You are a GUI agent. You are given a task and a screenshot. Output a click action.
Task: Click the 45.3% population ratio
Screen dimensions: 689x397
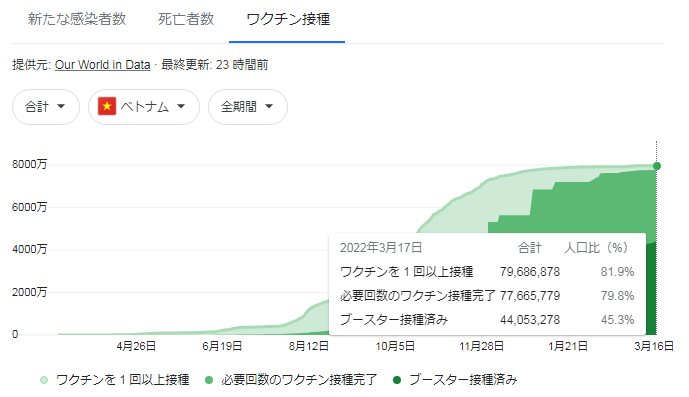pos(617,320)
